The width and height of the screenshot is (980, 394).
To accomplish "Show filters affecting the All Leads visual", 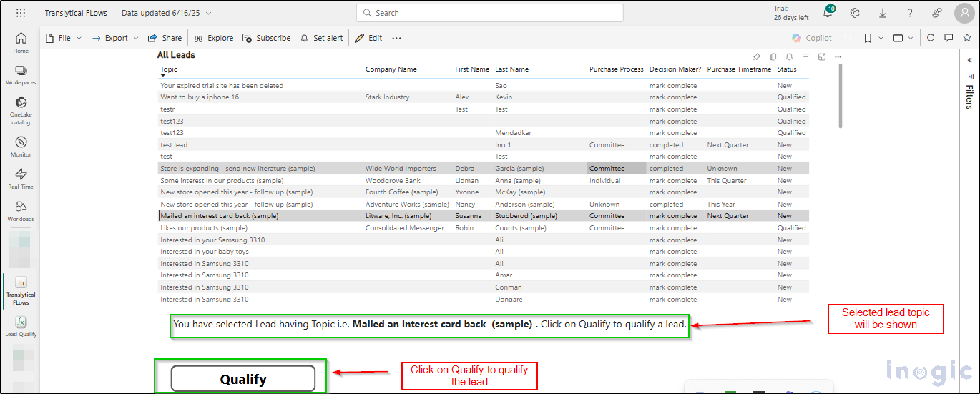I will point(805,56).
